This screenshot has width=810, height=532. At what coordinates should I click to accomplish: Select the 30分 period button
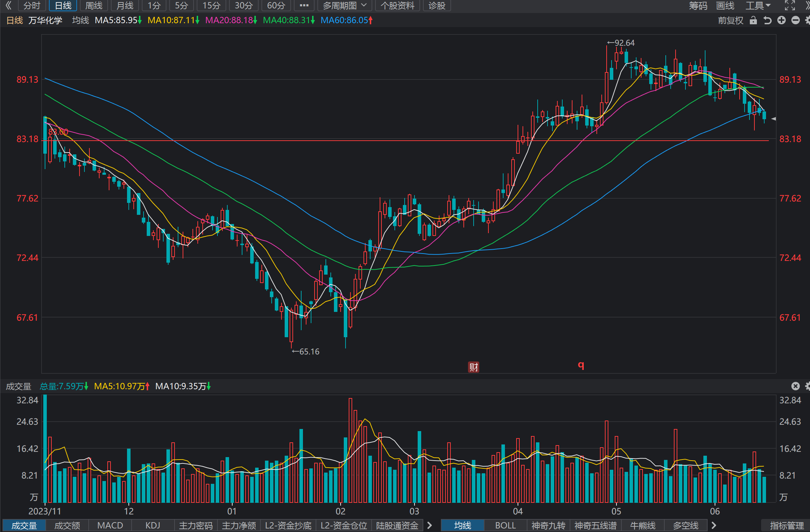coord(243,6)
